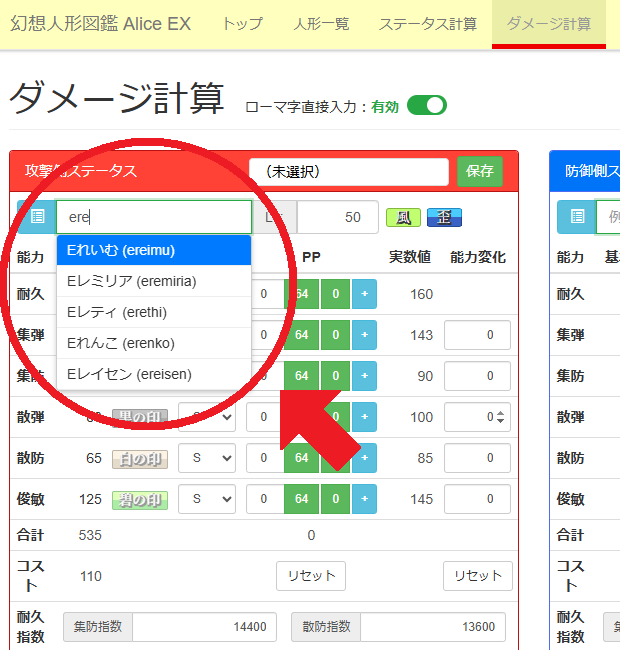Select Eレイセン (ereisen) from suggestions
This screenshot has width=620, height=650.
pos(154,374)
